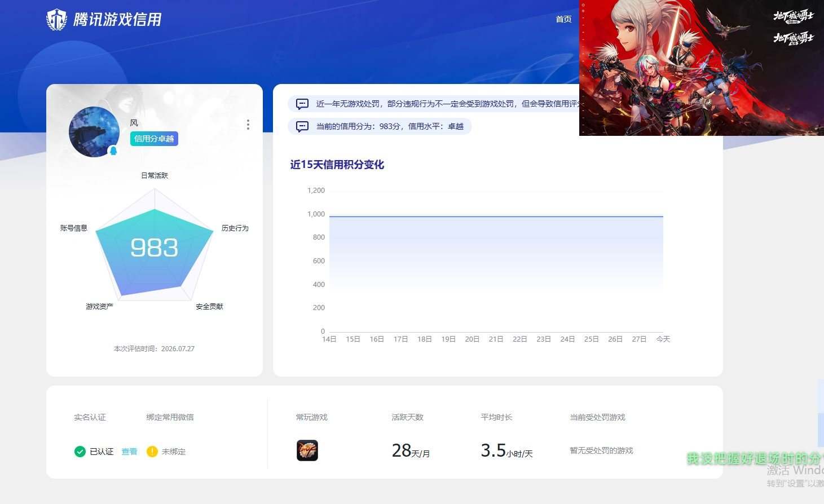The image size is (824, 504).
Task: Click the 安全贡献 radar label
Action: [x=210, y=306]
